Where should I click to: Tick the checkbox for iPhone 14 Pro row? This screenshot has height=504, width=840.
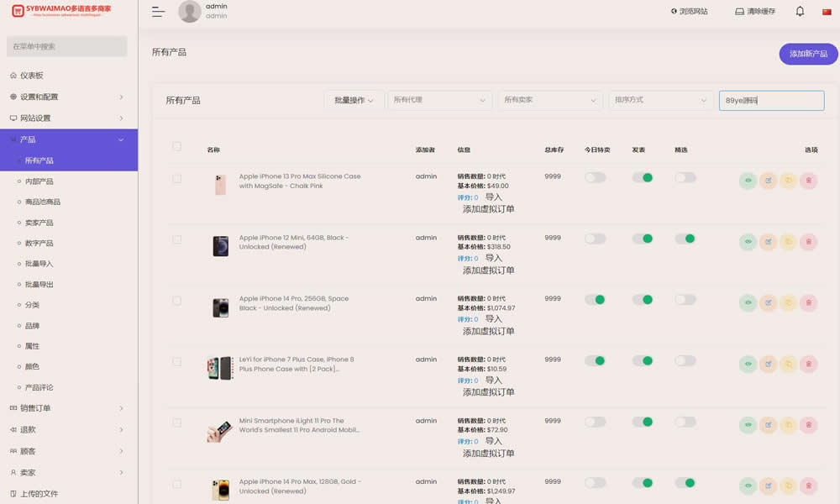click(176, 301)
